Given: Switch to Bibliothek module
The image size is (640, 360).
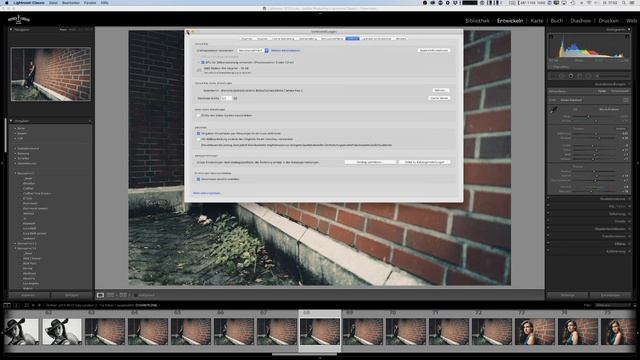Looking at the screenshot, I should click(477, 20).
